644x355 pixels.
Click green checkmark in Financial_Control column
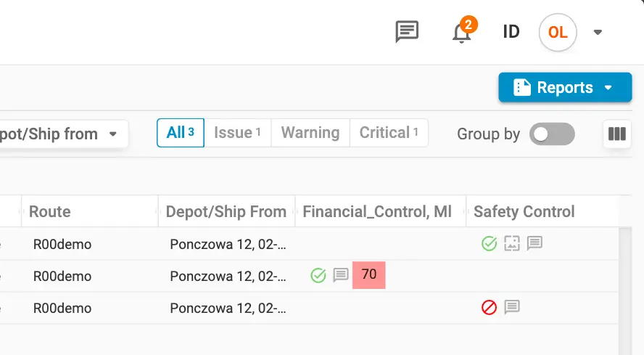(318, 275)
